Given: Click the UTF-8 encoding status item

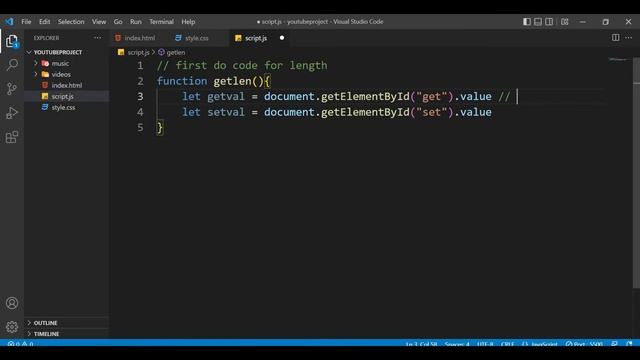Looking at the screenshot, I should coord(485,344).
